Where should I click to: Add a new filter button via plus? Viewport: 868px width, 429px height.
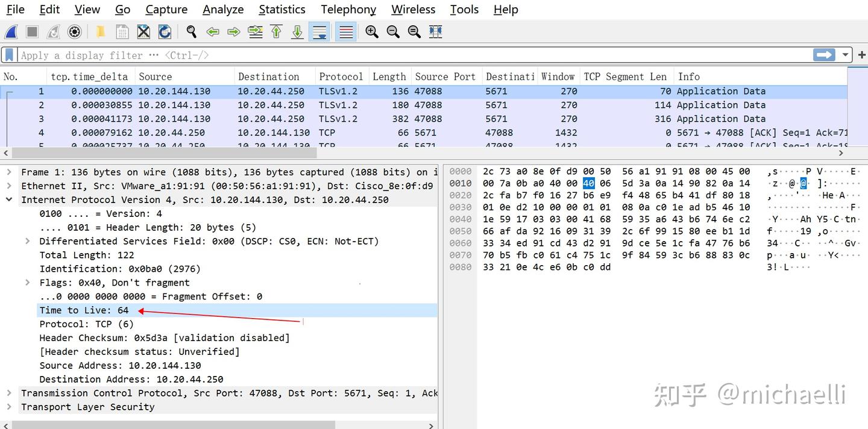pyautogui.click(x=861, y=55)
